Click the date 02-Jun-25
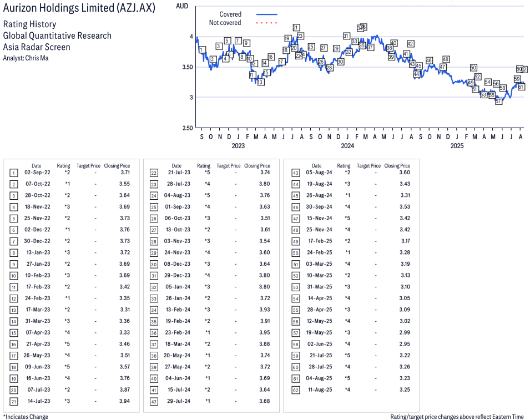 (x=320, y=343)
